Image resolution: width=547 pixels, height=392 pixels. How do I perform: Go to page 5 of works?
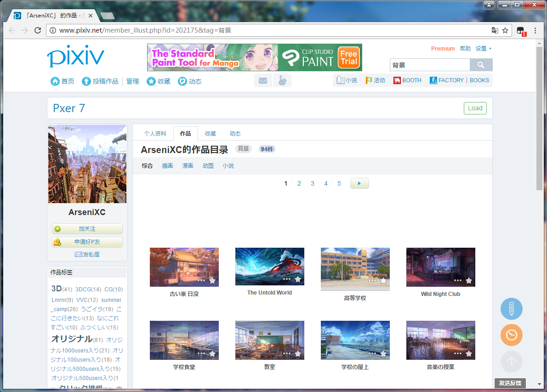pos(339,183)
